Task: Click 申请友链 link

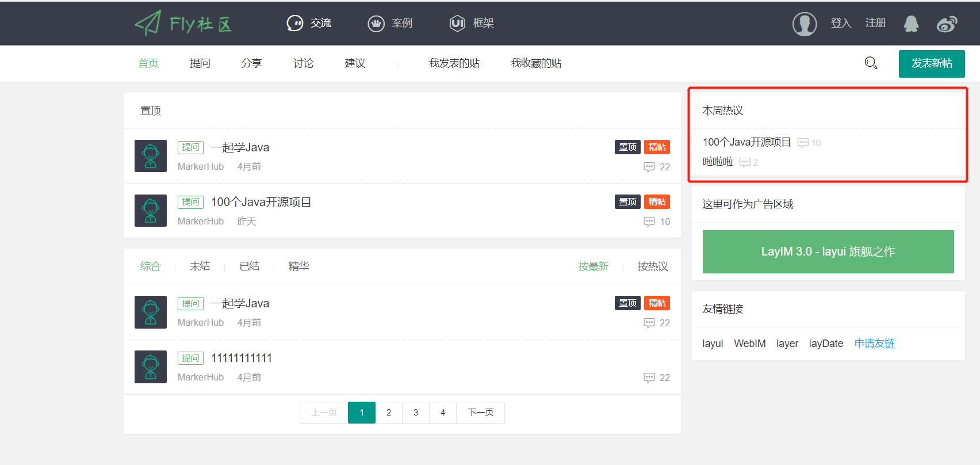Action: pyautogui.click(x=874, y=344)
